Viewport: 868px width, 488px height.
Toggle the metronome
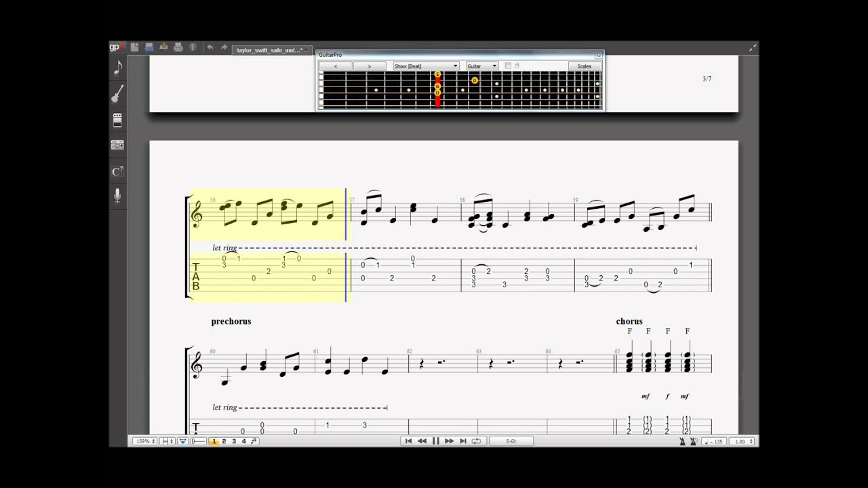coord(683,441)
